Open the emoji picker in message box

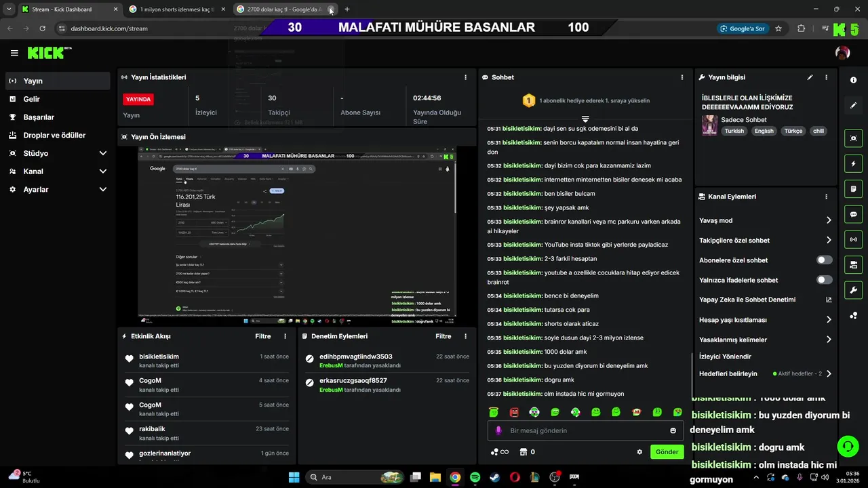point(673,430)
